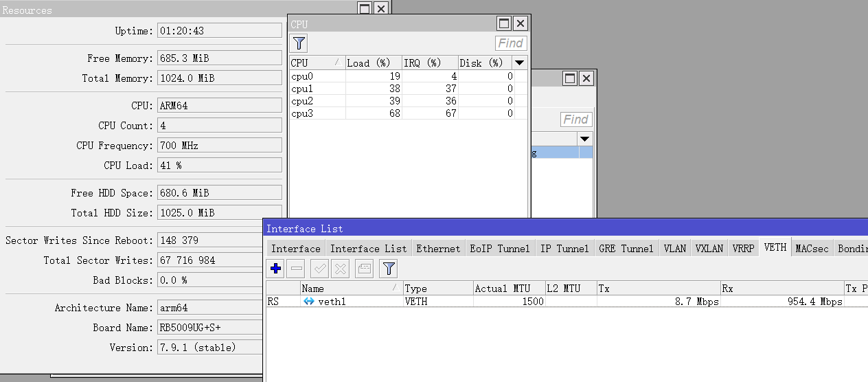Open the filter in Interface List toolbar
The width and height of the screenshot is (868, 382).
pyautogui.click(x=389, y=269)
